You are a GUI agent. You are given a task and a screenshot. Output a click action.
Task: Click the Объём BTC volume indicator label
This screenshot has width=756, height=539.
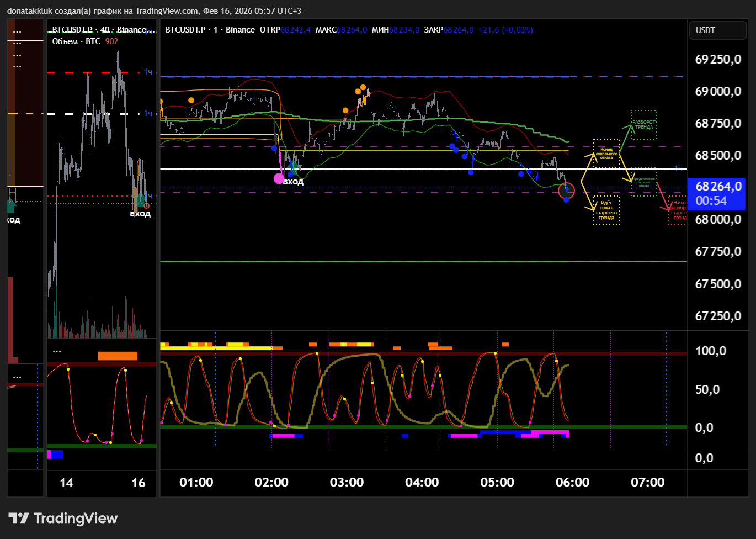coord(76,41)
